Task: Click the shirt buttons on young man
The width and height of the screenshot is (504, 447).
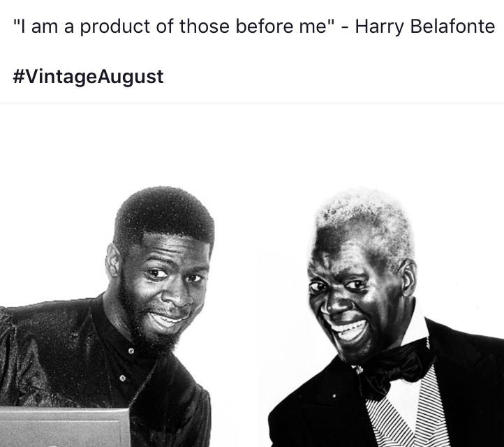Action: click(x=126, y=364)
